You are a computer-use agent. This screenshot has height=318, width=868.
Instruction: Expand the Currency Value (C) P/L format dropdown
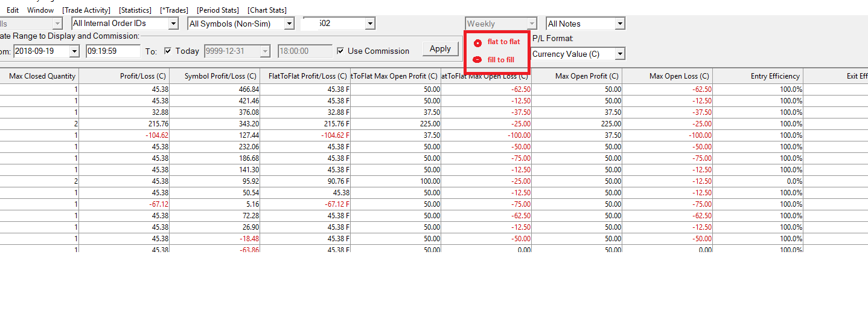pyautogui.click(x=620, y=54)
